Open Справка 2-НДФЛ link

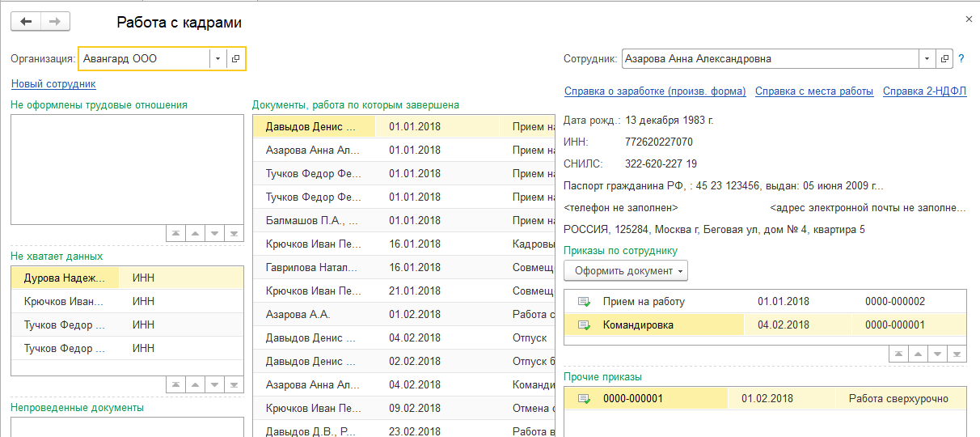tap(925, 91)
